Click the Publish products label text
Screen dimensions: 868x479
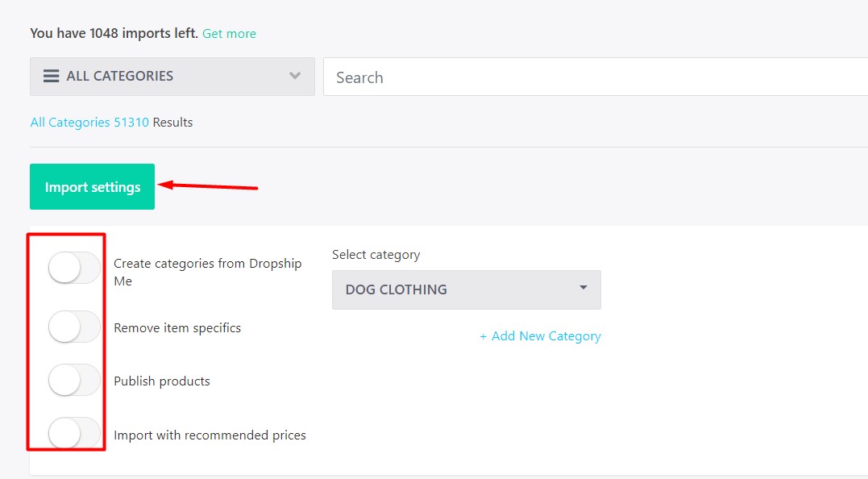tap(162, 381)
